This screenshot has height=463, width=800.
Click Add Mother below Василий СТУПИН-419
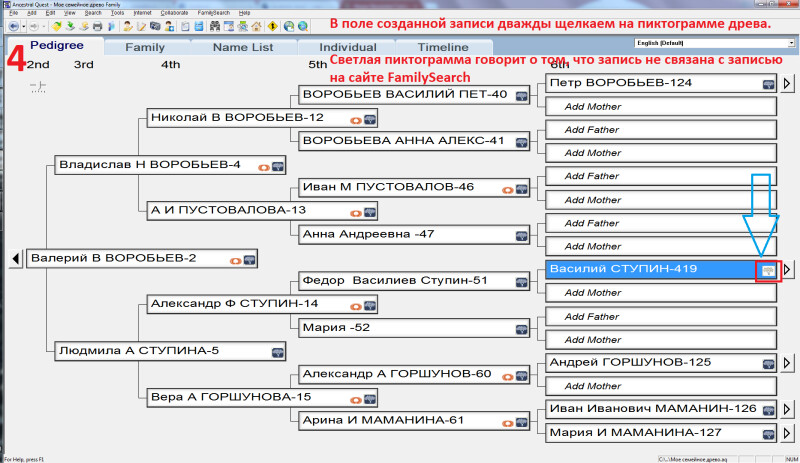[661, 293]
